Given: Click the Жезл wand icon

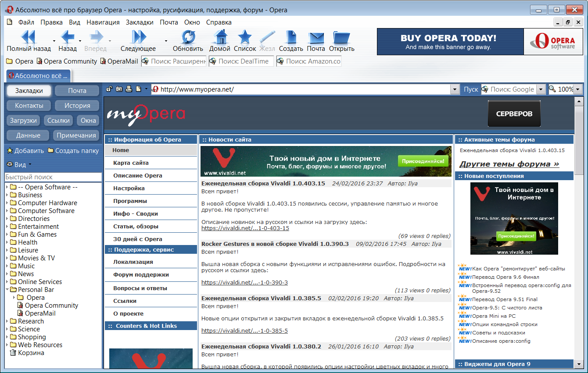Looking at the screenshot, I should [267, 37].
